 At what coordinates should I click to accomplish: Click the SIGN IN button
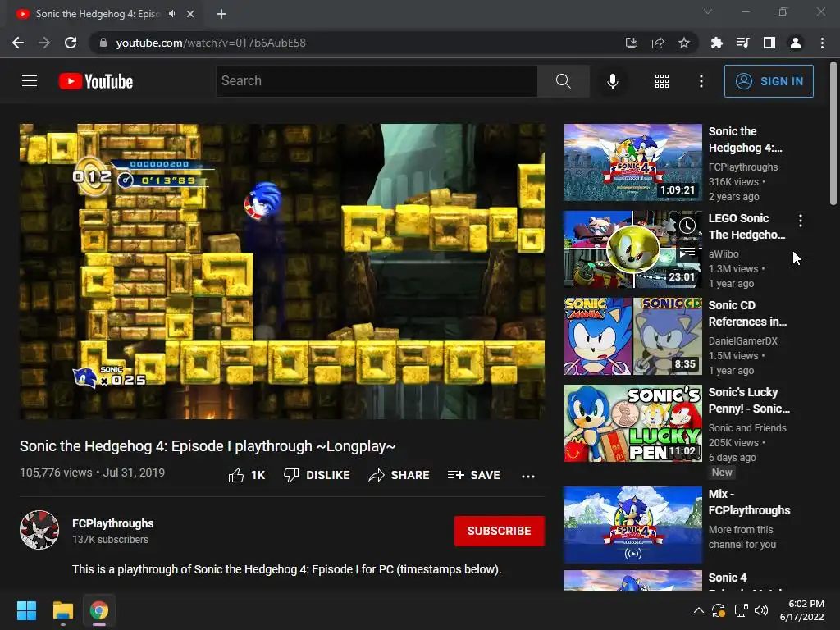tap(769, 81)
